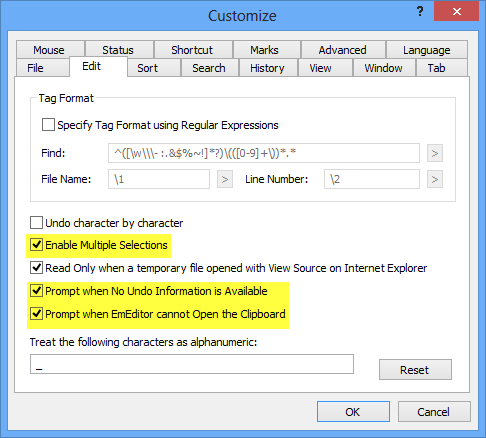Click the Cancel button
486x438 pixels.
[434, 412]
